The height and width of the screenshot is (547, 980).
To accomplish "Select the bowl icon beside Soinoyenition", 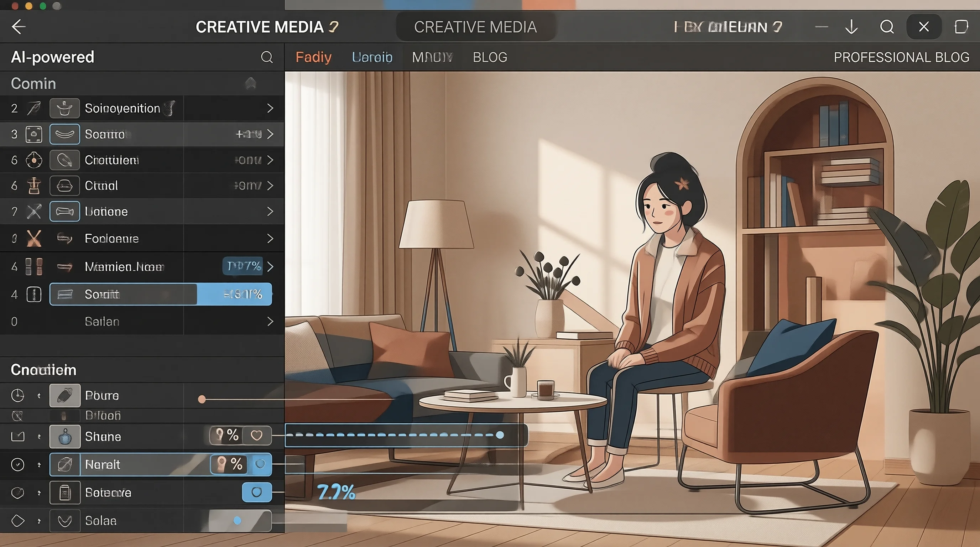I will (65, 108).
